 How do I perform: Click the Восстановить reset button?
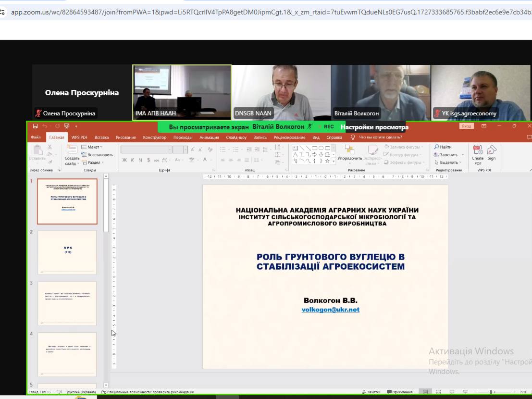coord(98,155)
